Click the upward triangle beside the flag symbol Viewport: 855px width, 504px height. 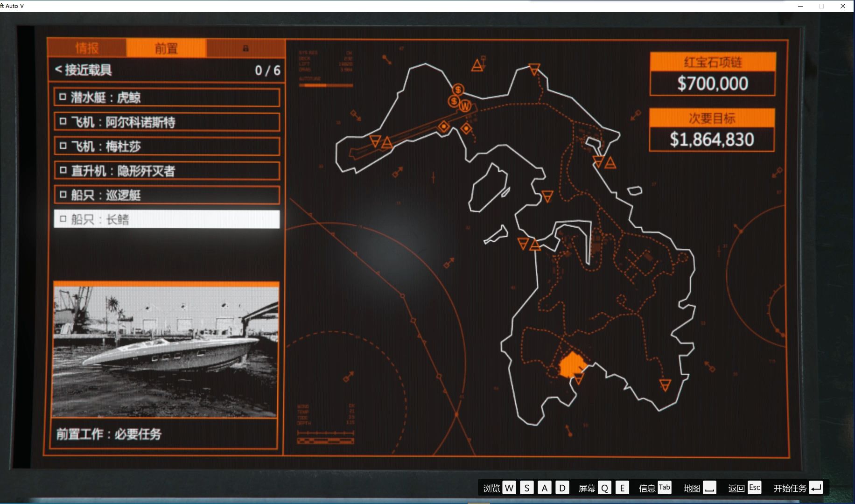[x=477, y=65]
